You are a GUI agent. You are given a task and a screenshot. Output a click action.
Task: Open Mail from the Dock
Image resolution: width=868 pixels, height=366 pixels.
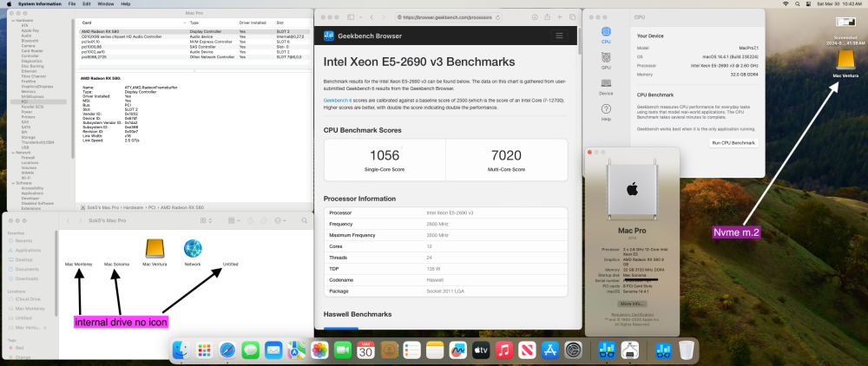pyautogui.click(x=273, y=350)
